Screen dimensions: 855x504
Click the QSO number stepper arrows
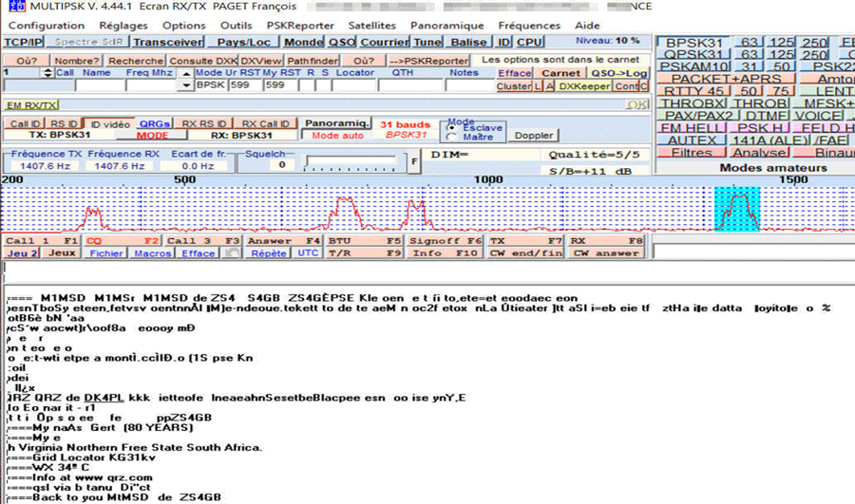pos(48,72)
